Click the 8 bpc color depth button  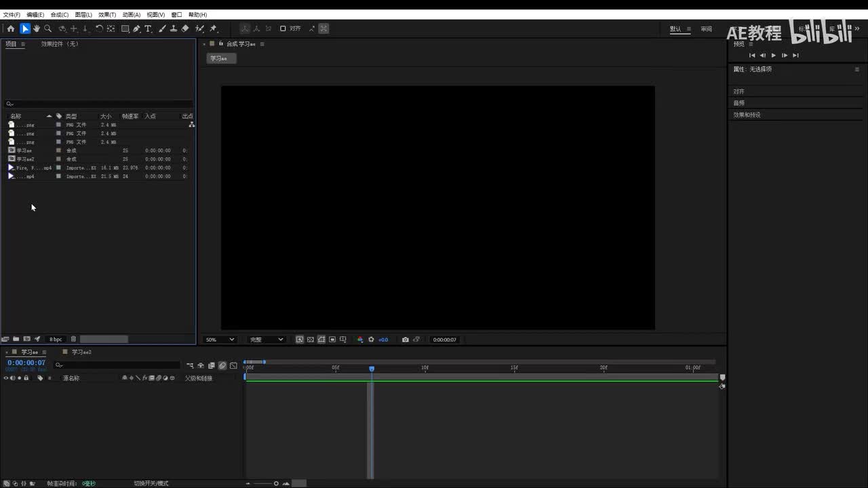[x=56, y=340]
